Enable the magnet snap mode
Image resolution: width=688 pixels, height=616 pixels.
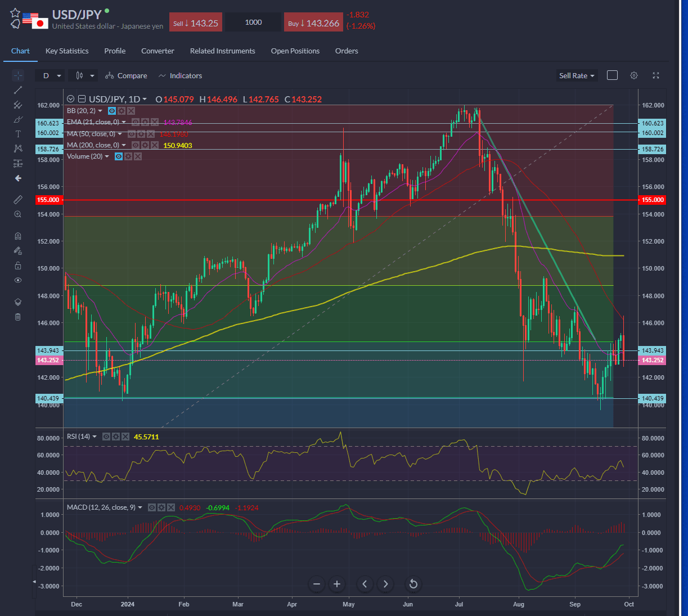pos(18,236)
